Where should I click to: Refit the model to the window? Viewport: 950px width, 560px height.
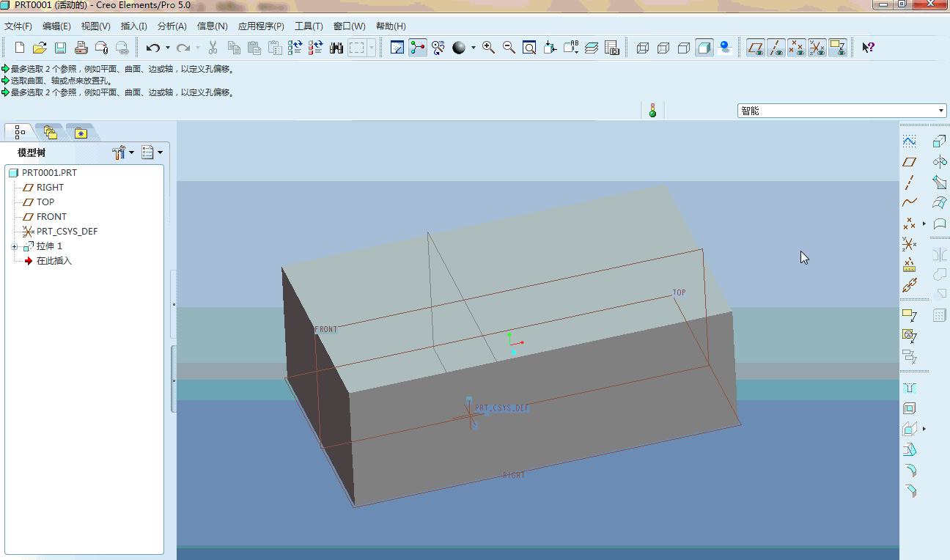click(529, 48)
